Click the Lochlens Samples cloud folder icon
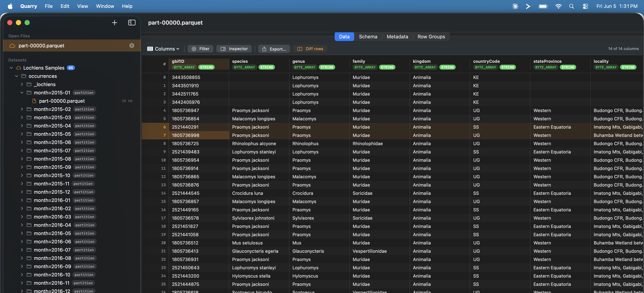The width and height of the screenshot is (644, 293). pyautogui.click(x=18, y=68)
